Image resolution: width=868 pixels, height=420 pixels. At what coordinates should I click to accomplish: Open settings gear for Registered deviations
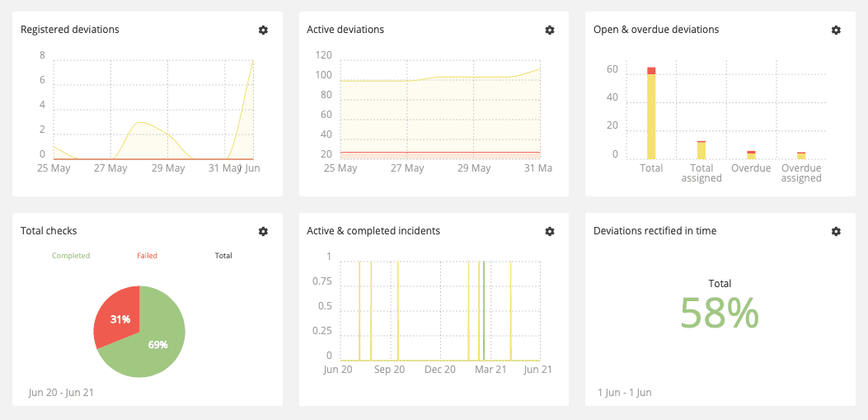(x=263, y=30)
